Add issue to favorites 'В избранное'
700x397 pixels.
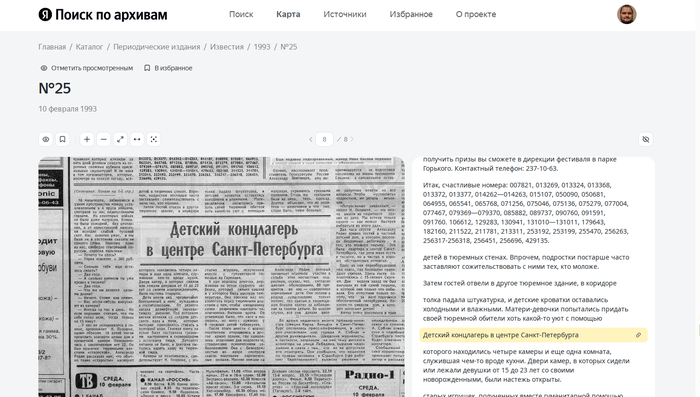pyautogui.click(x=168, y=68)
